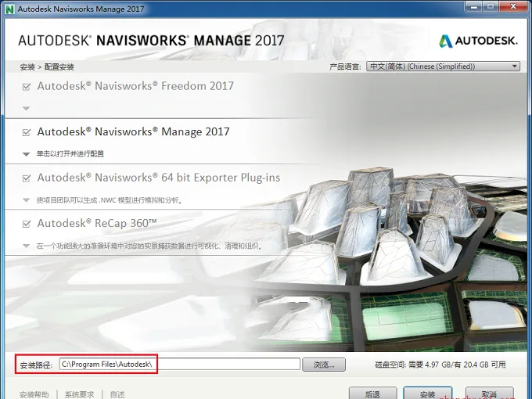This screenshot has width=532, height=399.
Task: Click the Autodesk Navisworks Manage 2017 product title
Action: click(x=133, y=131)
